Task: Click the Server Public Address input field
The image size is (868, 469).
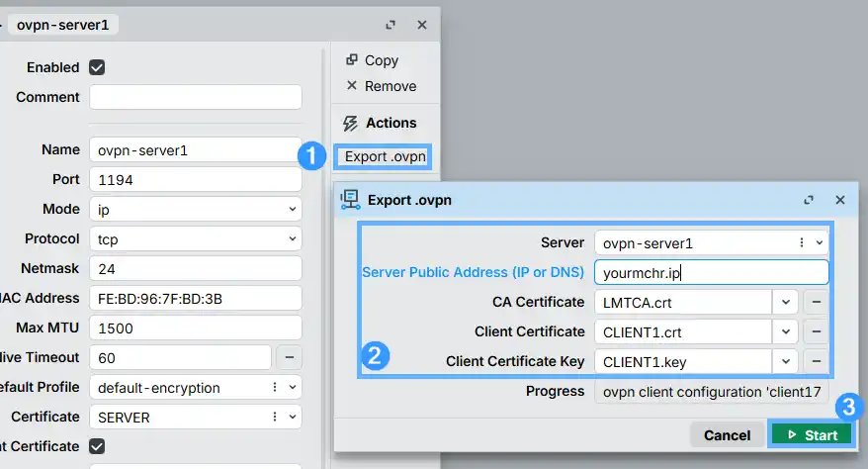Action: 712,272
